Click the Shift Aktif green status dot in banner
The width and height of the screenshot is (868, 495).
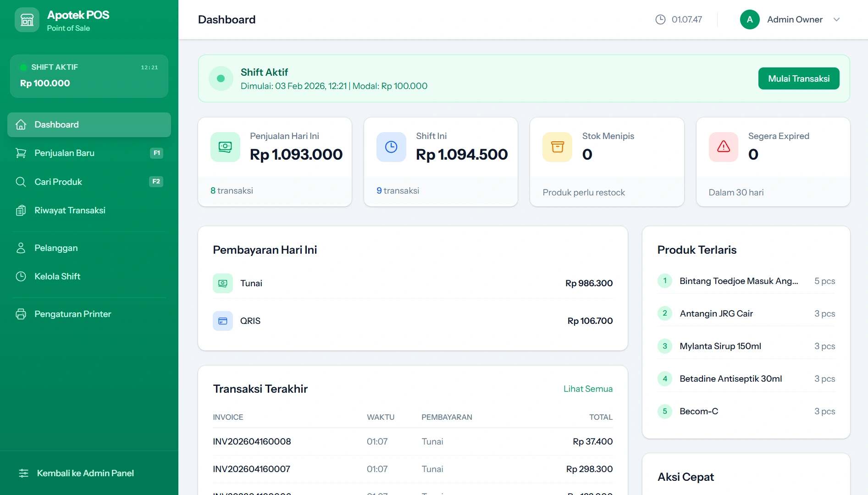point(221,78)
